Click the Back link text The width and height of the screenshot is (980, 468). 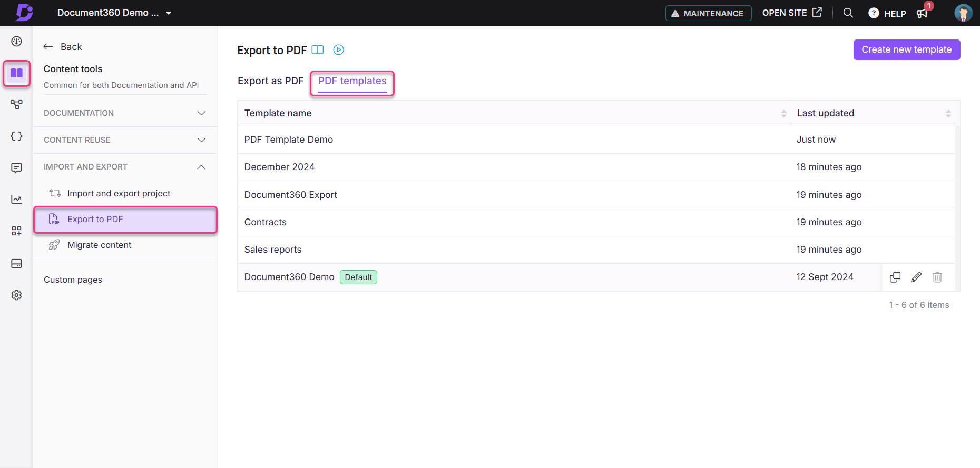(x=71, y=47)
